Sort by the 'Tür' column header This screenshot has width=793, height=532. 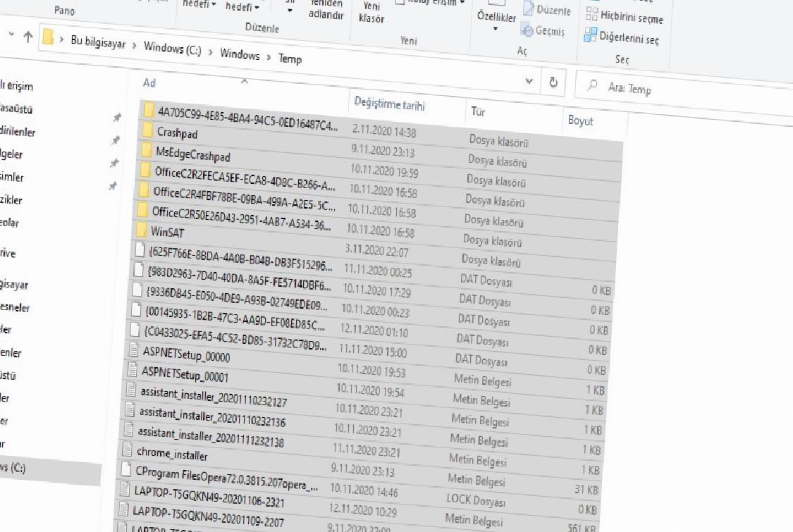coord(478,111)
